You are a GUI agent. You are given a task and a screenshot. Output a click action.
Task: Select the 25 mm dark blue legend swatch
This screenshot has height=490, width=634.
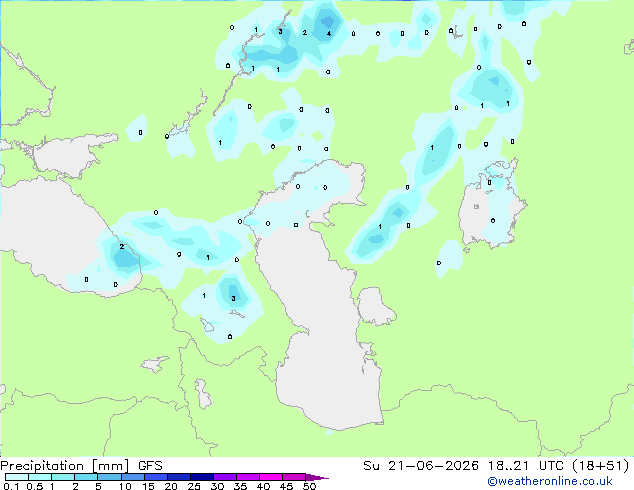(x=202, y=477)
